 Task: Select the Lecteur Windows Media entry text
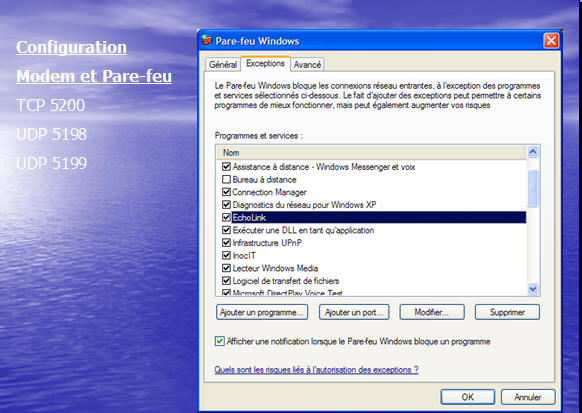tap(275, 268)
